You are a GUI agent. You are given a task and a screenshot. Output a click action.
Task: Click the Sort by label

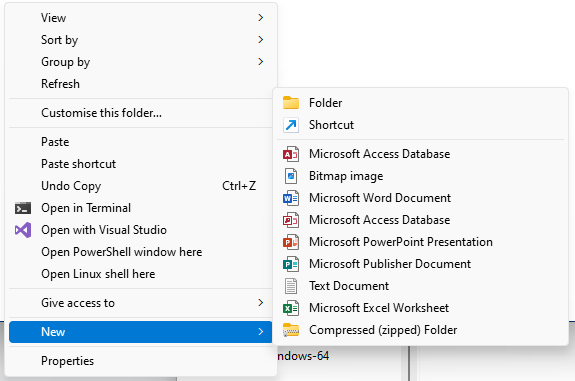(x=59, y=40)
